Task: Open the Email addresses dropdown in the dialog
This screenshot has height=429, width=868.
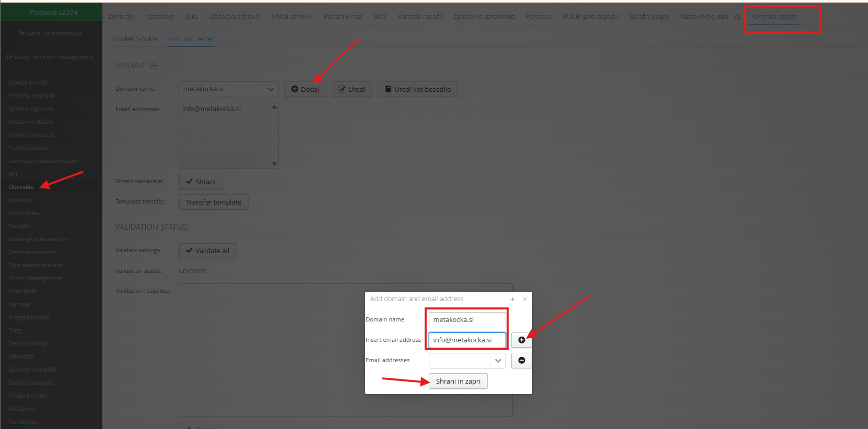Action: pyautogui.click(x=498, y=361)
